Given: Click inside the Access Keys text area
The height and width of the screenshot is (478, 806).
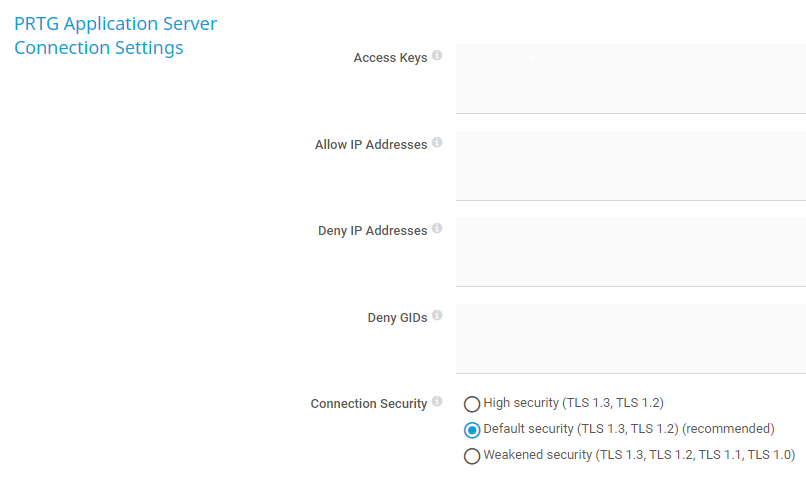Looking at the screenshot, I should [630, 79].
